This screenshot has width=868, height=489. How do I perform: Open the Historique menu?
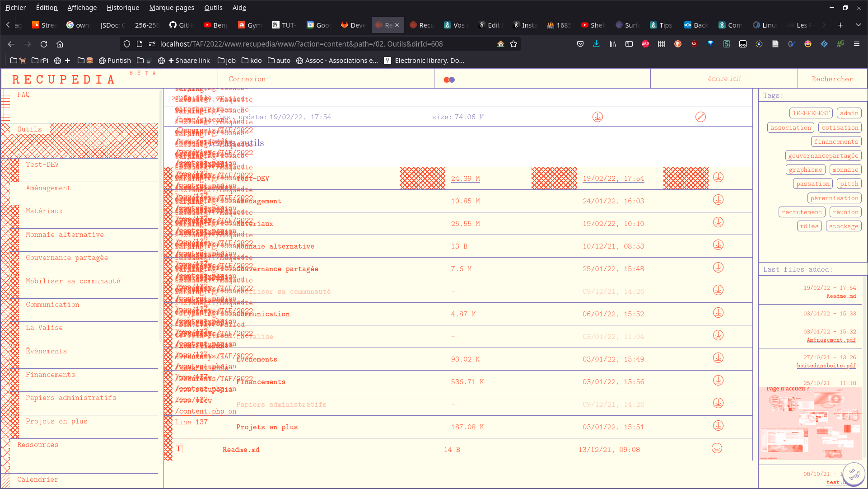pos(123,7)
